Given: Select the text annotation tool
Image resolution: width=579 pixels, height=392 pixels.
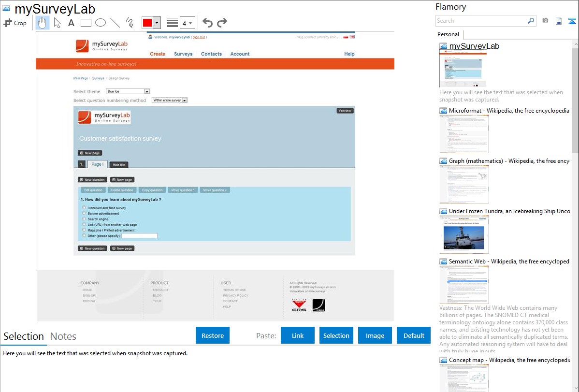Looking at the screenshot, I should point(71,23).
